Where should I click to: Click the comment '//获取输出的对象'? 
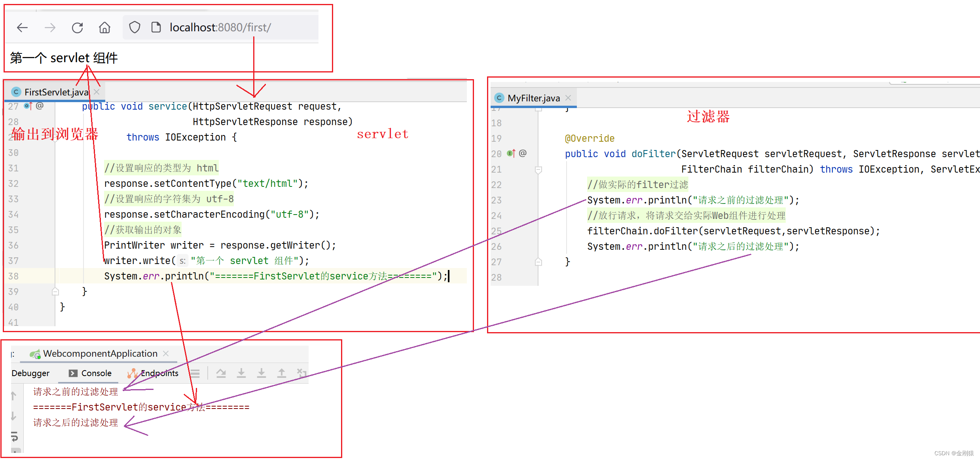point(143,230)
